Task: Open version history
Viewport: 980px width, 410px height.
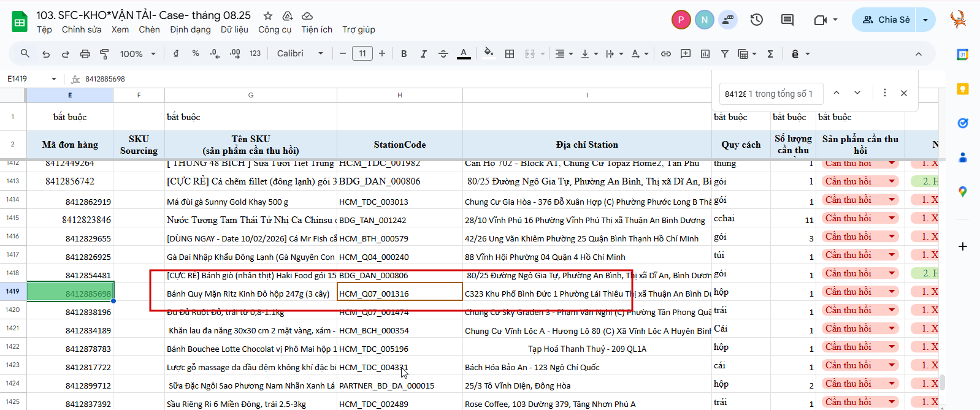Action: (757, 20)
